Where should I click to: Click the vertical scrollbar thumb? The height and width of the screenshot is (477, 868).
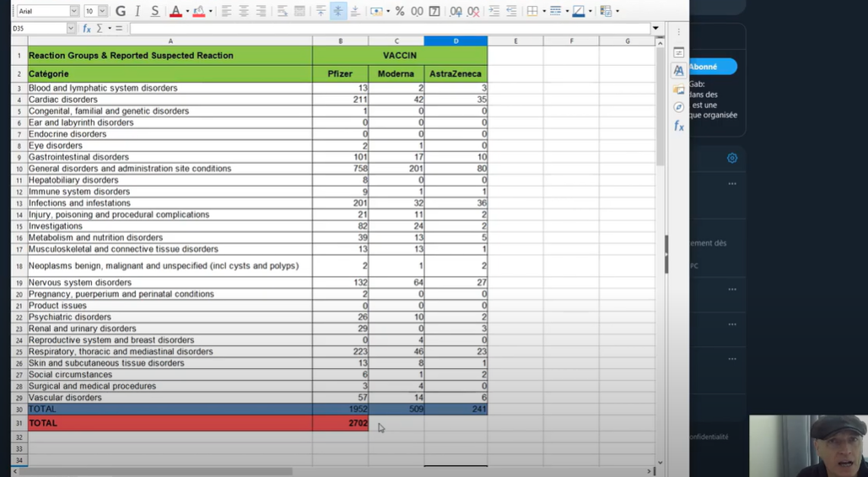tap(660, 106)
